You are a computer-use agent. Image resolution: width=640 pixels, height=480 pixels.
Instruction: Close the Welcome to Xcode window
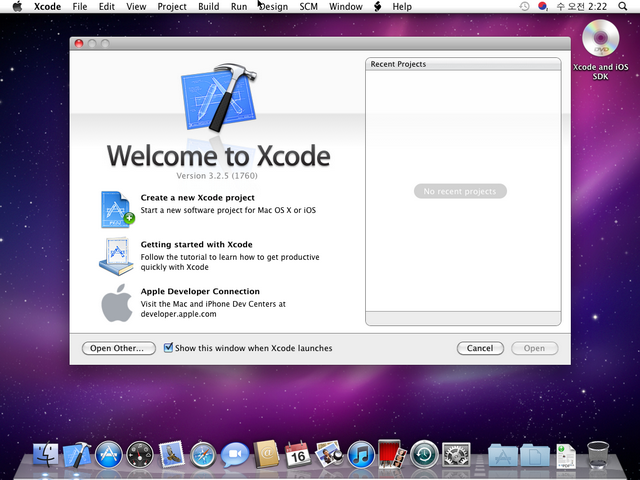click(x=79, y=43)
